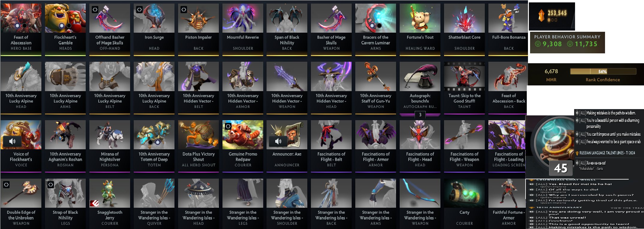Image resolution: width=644 pixels, height=229 pixels.
Task: Select second style dot on Flockheart's Gamble
Action: click(69, 26)
